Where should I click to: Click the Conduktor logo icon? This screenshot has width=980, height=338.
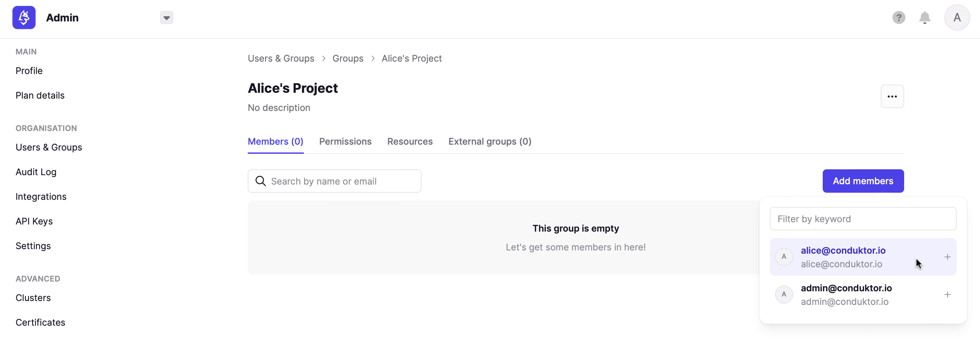[x=24, y=18]
